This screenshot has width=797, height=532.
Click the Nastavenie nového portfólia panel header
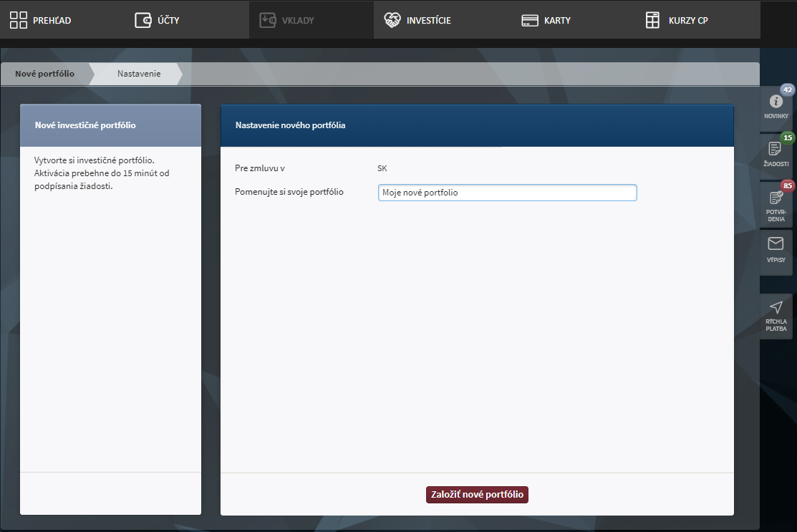pyautogui.click(x=477, y=125)
